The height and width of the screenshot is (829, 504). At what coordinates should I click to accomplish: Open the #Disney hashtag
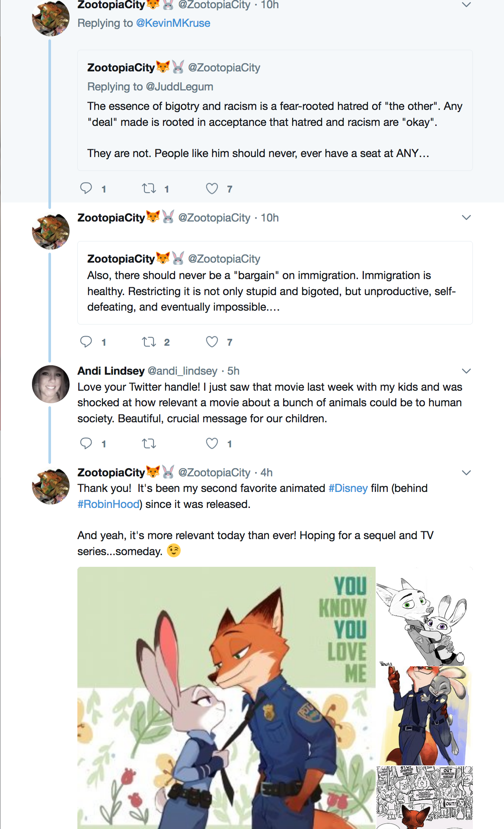click(x=348, y=488)
